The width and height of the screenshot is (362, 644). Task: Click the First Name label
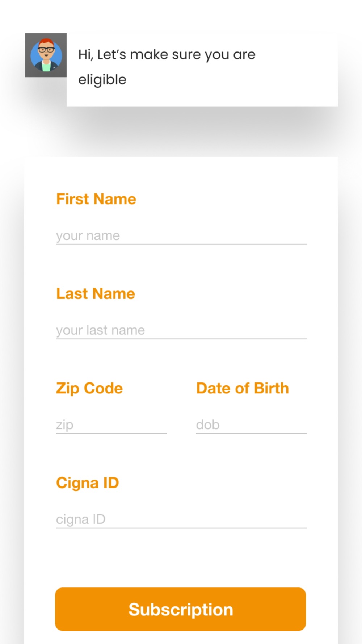coord(96,199)
